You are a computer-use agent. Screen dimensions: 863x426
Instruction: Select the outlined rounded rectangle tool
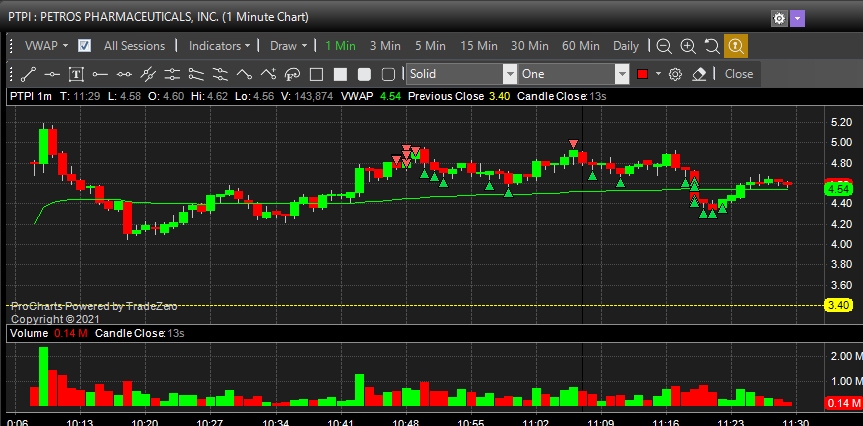pos(389,74)
